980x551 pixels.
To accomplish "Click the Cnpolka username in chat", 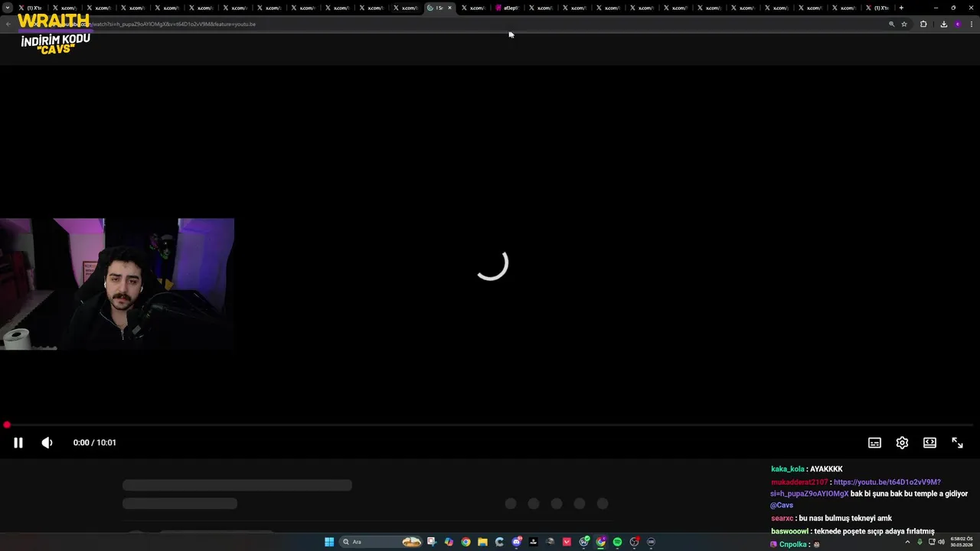I will [792, 544].
